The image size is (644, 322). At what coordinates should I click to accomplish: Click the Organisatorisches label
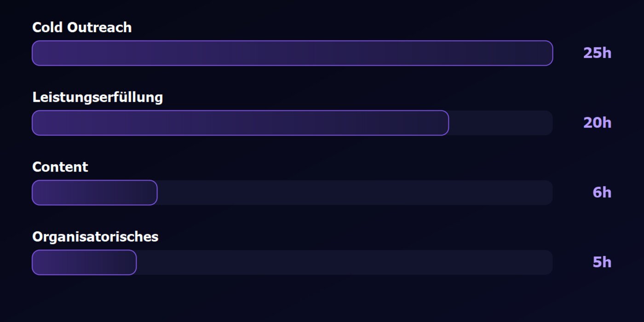coord(95,237)
